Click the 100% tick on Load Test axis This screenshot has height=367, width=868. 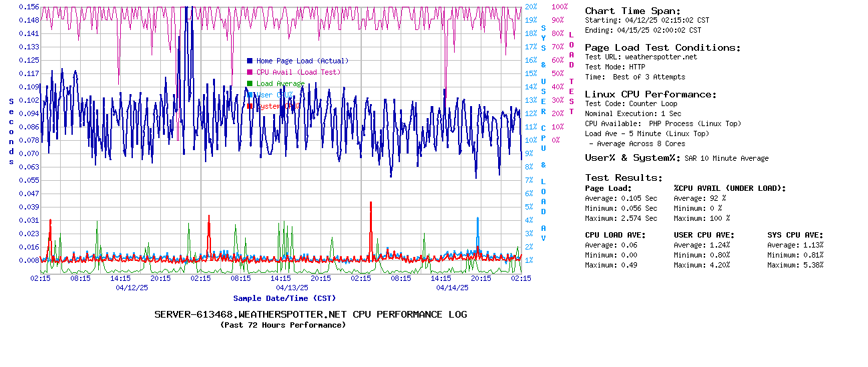click(x=560, y=7)
